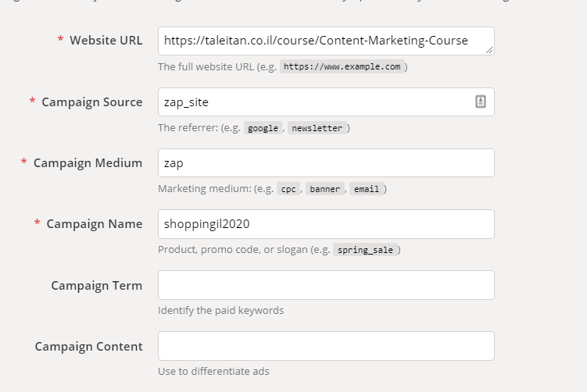Click the empty Campaign Content input

pyautogui.click(x=325, y=345)
